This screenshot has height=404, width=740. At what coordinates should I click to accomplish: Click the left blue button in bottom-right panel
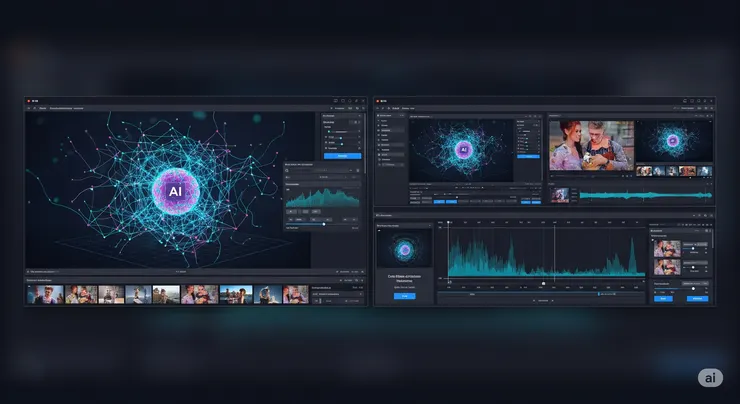pyautogui.click(x=663, y=299)
